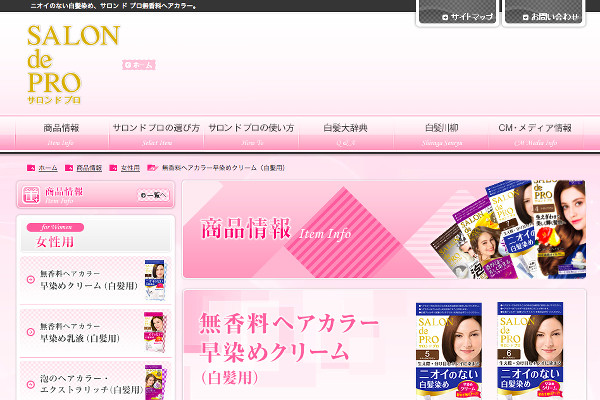Click the SALON de PRO logo

pos(73,65)
